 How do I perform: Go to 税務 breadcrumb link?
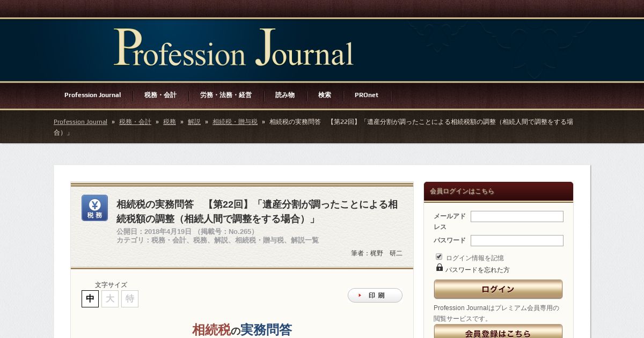pyautogui.click(x=170, y=122)
